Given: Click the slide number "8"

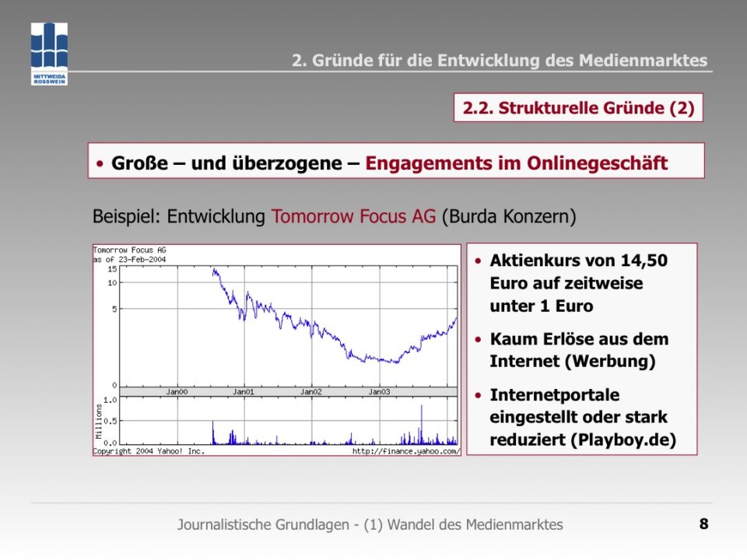Looking at the screenshot, I should click(x=703, y=523).
